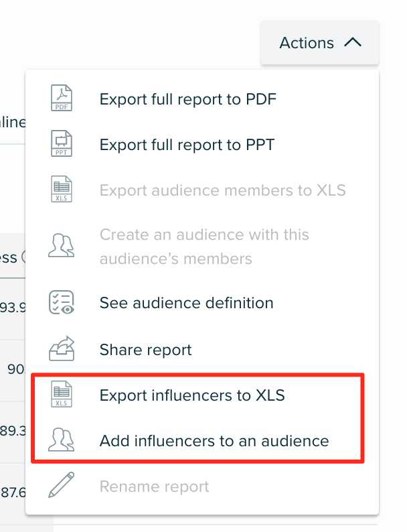
Task: Choose Create an audience with this audience's members
Action: 202,247
